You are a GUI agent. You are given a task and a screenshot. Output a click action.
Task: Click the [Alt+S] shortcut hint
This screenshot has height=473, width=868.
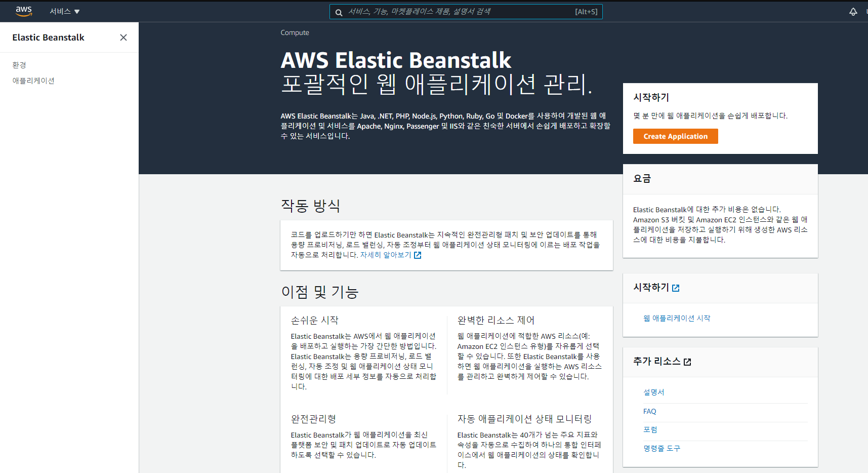pos(586,12)
